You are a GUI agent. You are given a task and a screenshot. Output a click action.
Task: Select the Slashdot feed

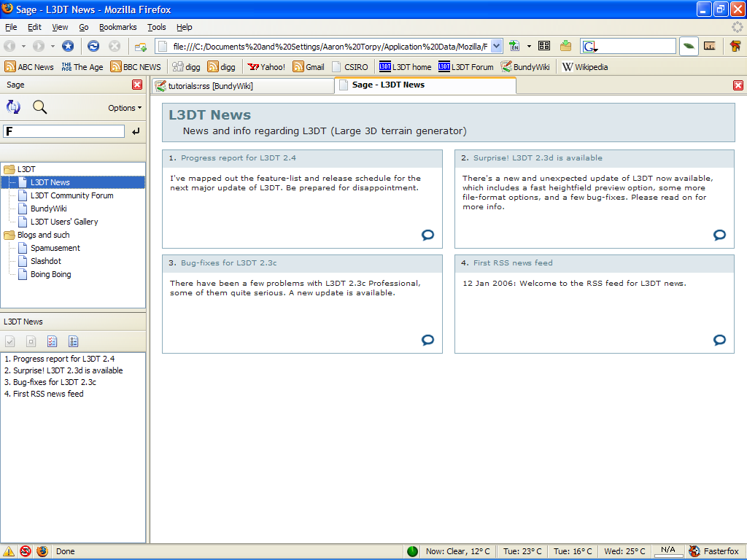point(45,261)
